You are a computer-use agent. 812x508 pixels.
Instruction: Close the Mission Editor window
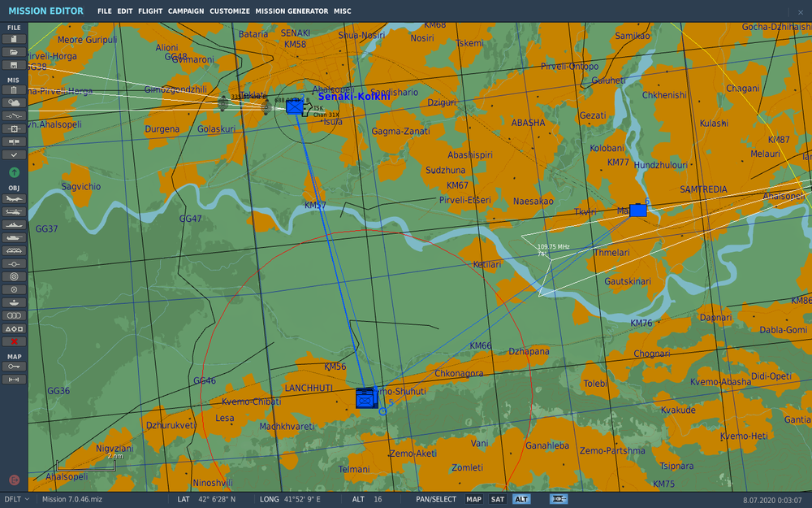click(x=801, y=12)
